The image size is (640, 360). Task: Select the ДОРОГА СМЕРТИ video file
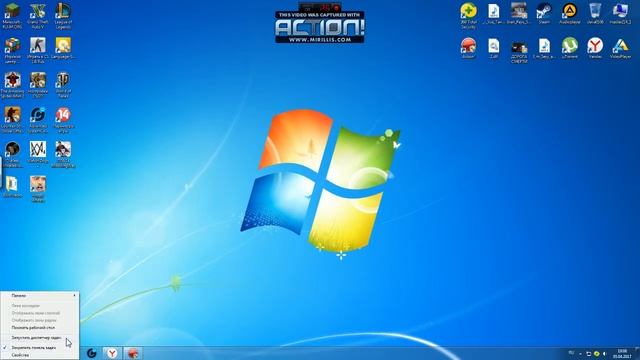519,51
